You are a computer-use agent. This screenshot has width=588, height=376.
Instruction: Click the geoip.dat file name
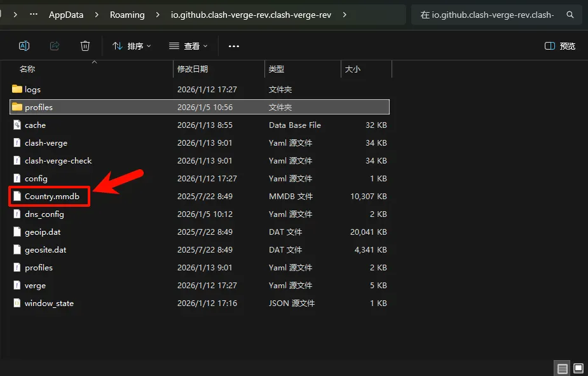[43, 232]
